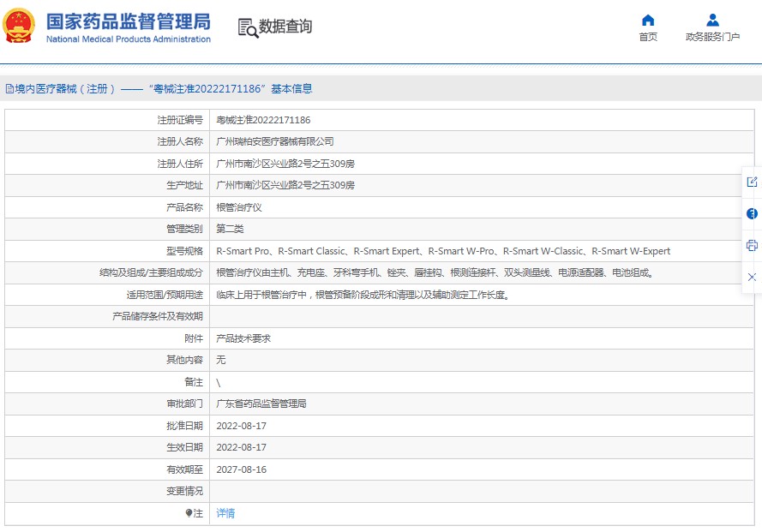The height and width of the screenshot is (532, 762).
Task: Click management category 第二类
Action: pyautogui.click(x=230, y=229)
